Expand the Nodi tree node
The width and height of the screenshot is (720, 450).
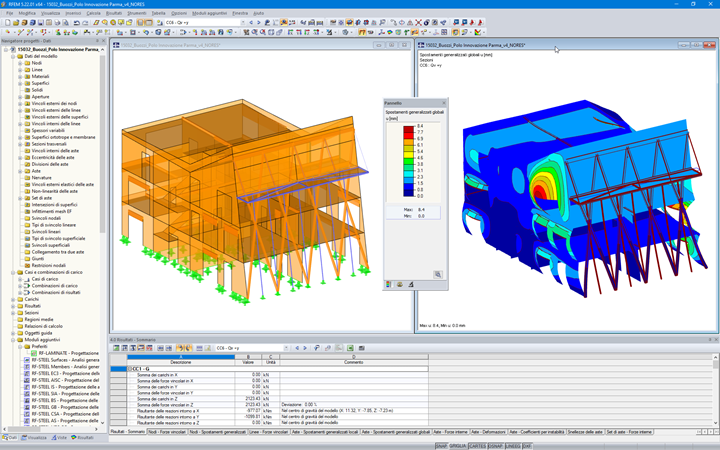(x=20, y=63)
